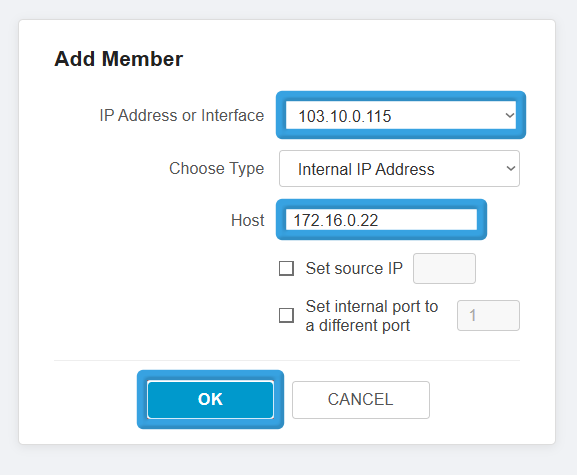Click the horizontal divider above the OK button
577x475 pixels.
pos(287,361)
